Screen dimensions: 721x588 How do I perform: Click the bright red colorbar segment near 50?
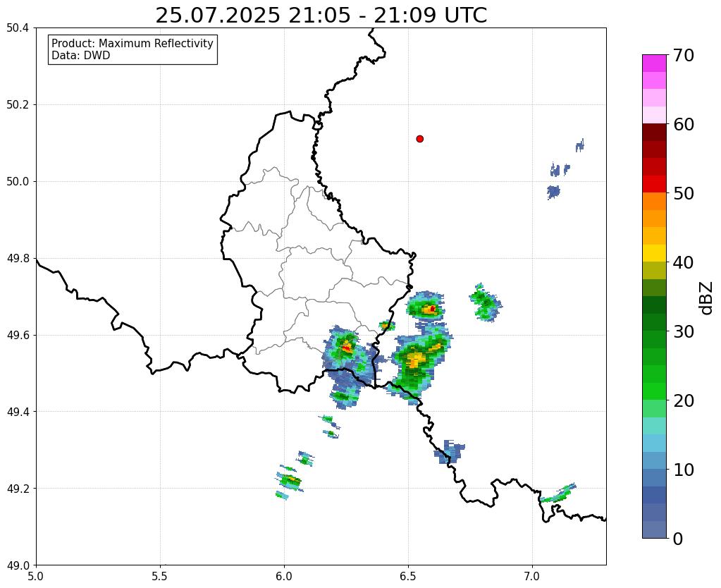654,184
